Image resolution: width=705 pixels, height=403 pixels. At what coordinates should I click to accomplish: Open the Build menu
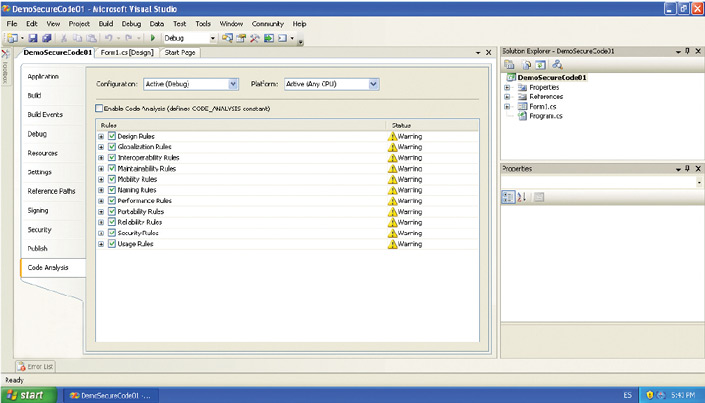coord(106,23)
